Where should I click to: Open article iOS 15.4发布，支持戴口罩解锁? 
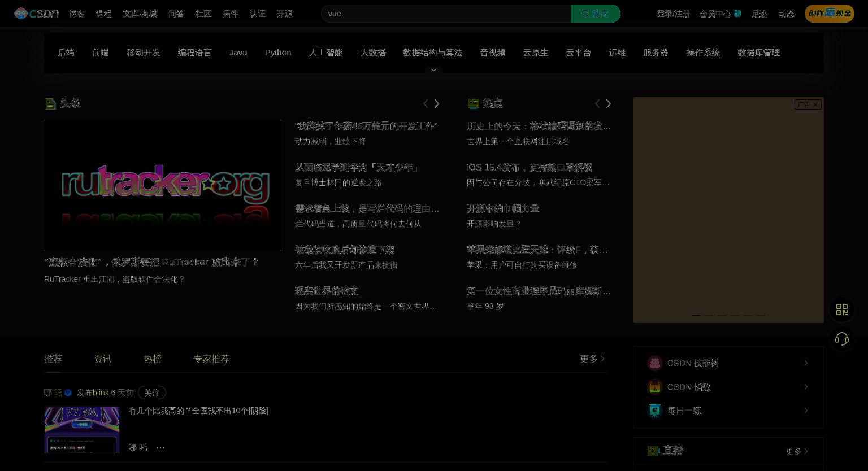pos(530,167)
